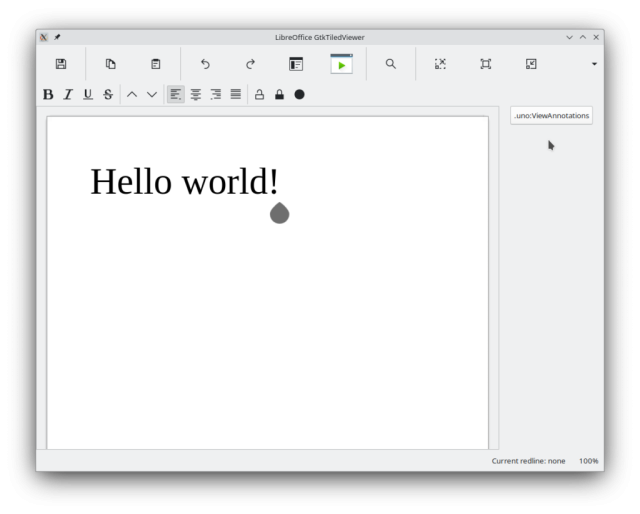
Task: Expand the toolbar overflow dropdown arrow
Action: pos(594,64)
